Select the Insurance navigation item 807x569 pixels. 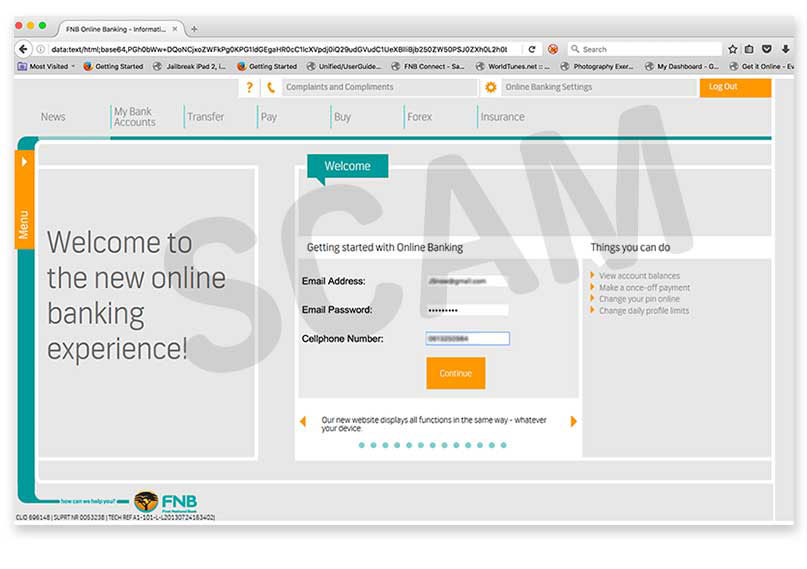[502, 117]
